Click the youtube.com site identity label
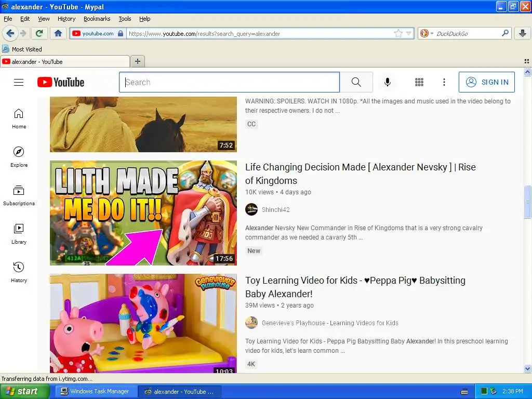The width and height of the screenshot is (532, 399). pos(98,33)
